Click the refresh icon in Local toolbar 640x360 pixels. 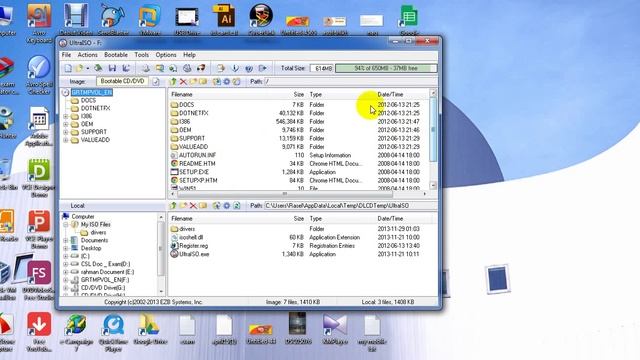(x=237, y=206)
